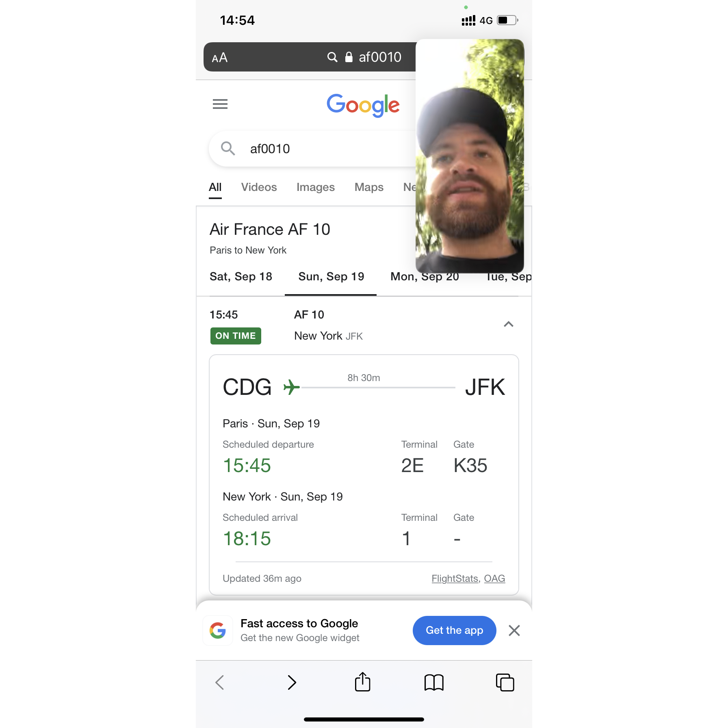
Task: Select the Mon, Sep 20 date tab
Action: [x=425, y=277]
